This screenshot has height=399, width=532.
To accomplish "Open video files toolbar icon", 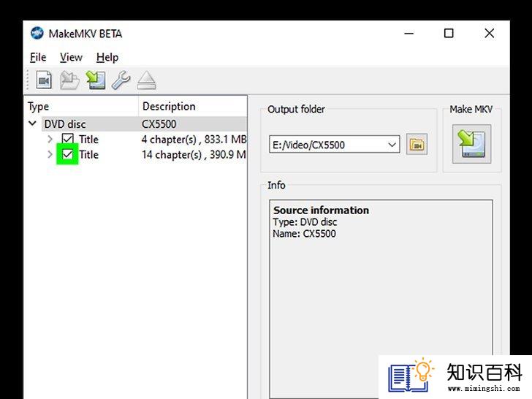I will click(x=44, y=80).
